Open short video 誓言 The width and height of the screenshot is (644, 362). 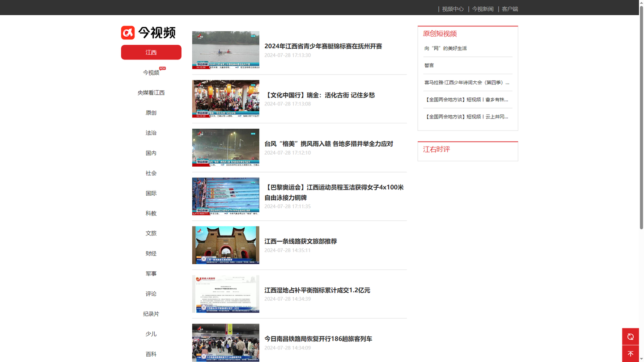429,65
